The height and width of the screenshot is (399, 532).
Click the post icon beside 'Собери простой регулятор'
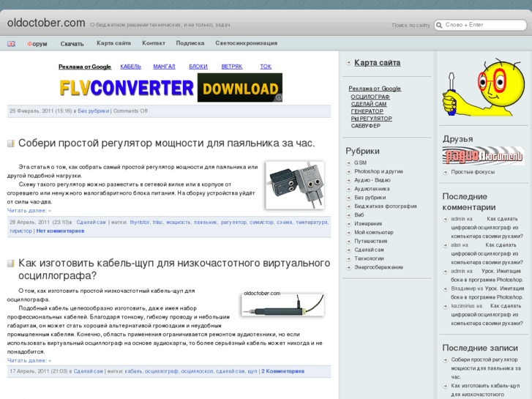click(x=11, y=143)
